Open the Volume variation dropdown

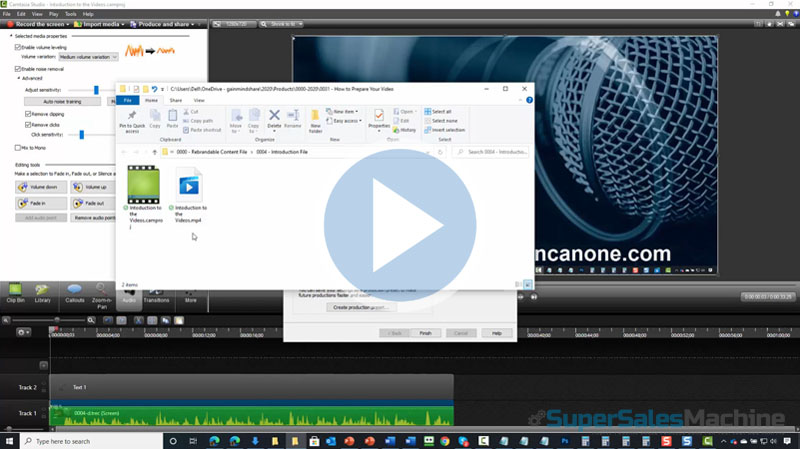point(88,57)
